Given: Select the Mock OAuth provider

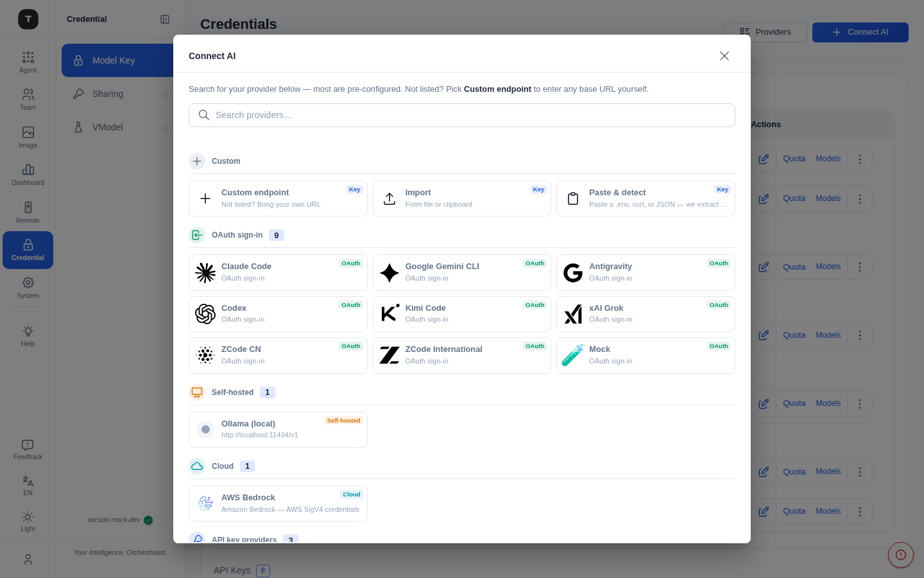Looking at the screenshot, I should 646,355.
